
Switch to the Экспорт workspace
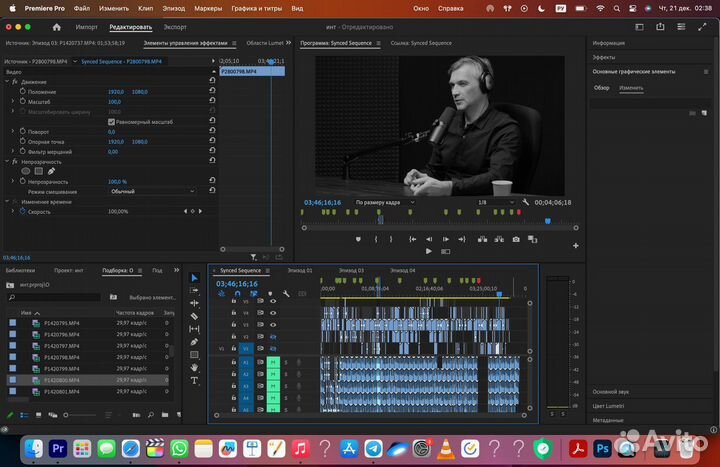point(175,27)
